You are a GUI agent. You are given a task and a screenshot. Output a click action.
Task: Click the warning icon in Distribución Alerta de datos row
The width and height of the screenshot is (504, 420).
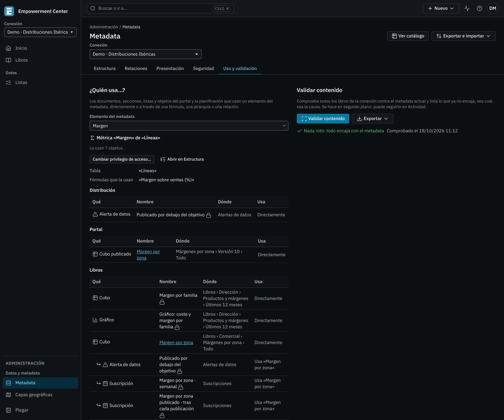pyautogui.click(x=95, y=214)
